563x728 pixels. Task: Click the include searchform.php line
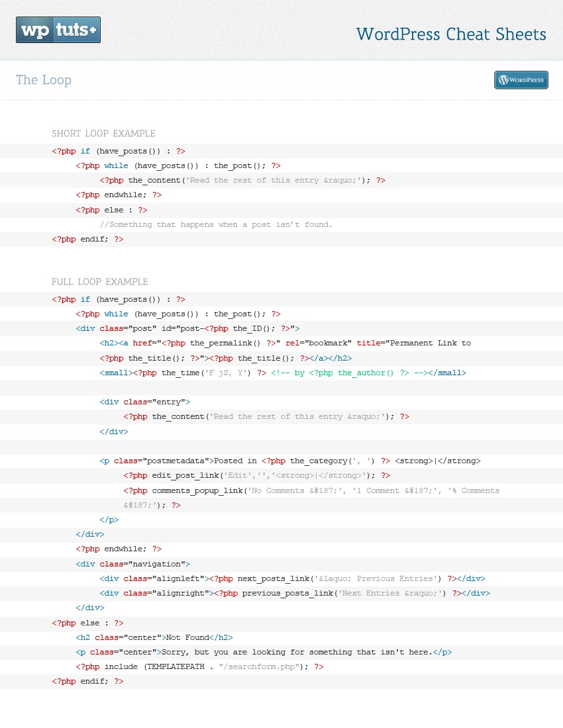coord(199,666)
